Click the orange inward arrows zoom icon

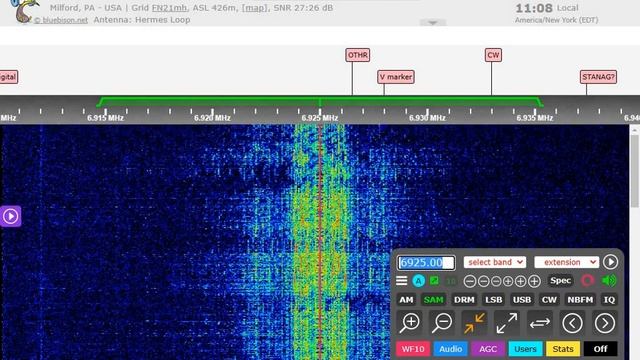(474, 323)
